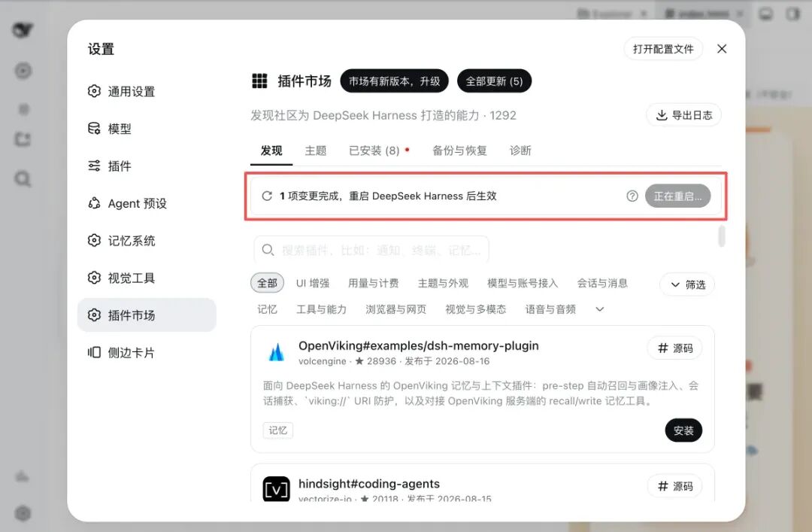
Task: Click 导出日志 button
Action: point(683,115)
